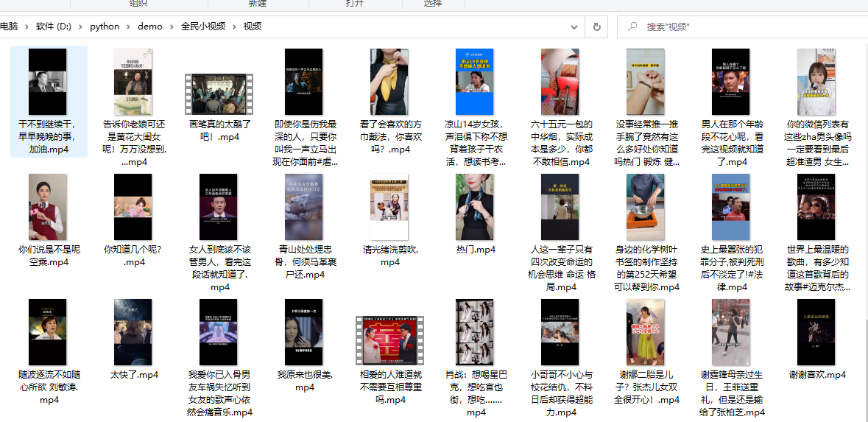Select the 谢娜二胎是儿子 video thumbnail

tap(646, 331)
